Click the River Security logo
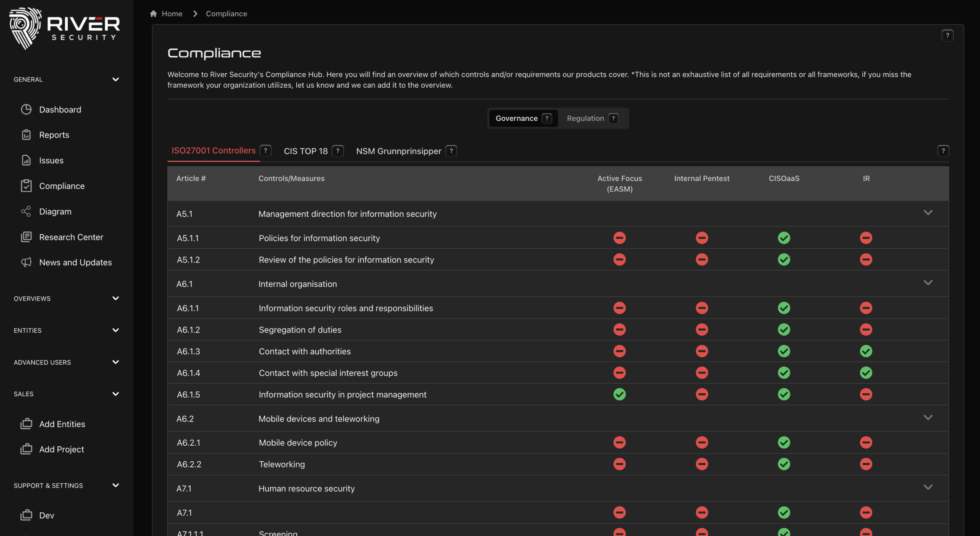 click(64, 29)
